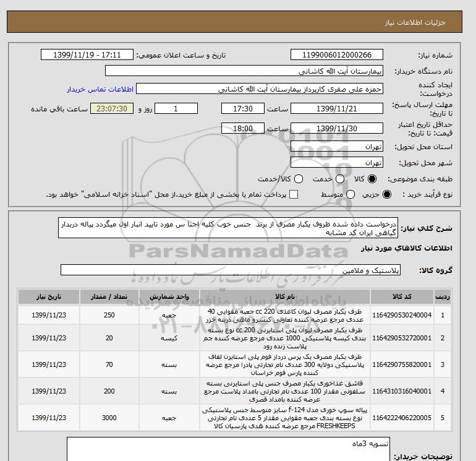
Task: Click the request number field 1199006012000266
Action: pyautogui.click(x=337, y=55)
